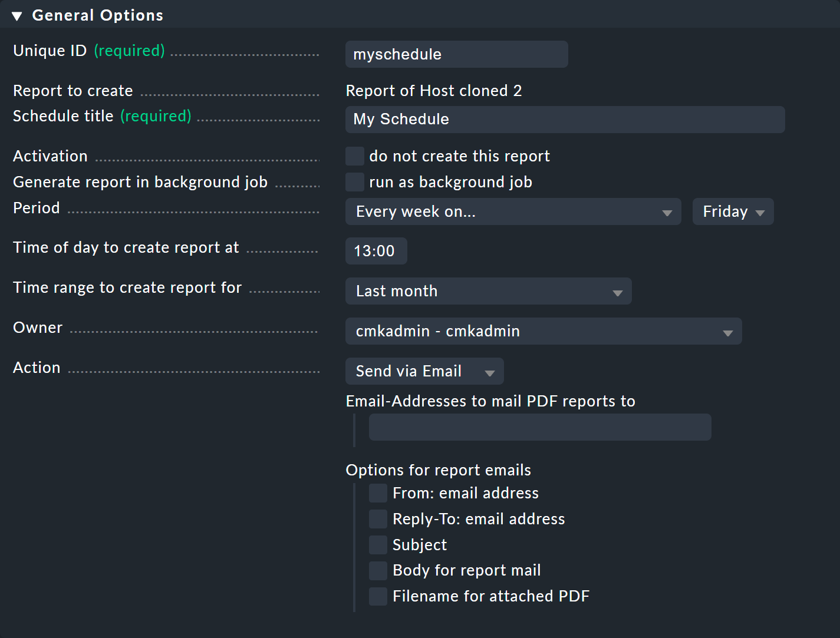
Task: Enable the 'Reply-To: email address' option
Action: [x=378, y=519]
